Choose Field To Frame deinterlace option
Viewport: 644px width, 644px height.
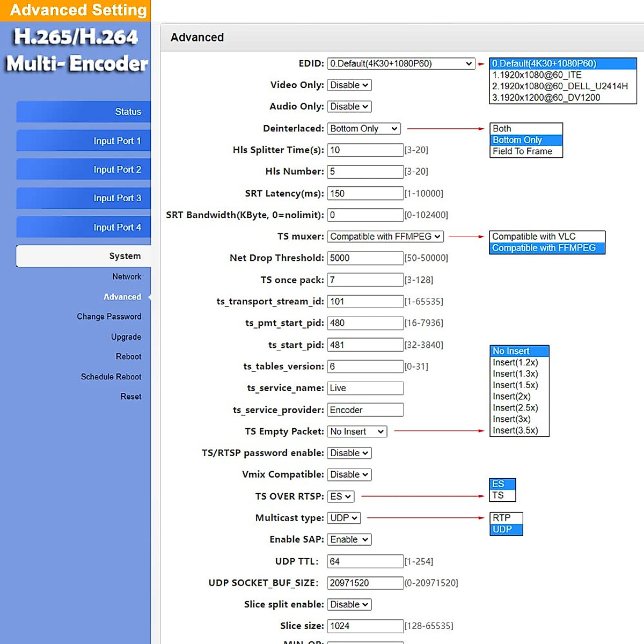[522, 151]
